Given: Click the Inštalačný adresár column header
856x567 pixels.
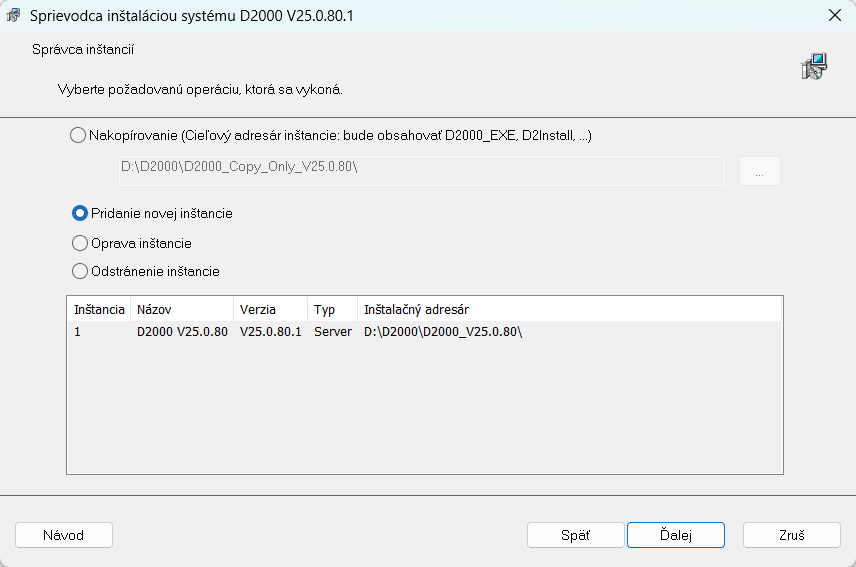Looking at the screenshot, I should 568,310.
